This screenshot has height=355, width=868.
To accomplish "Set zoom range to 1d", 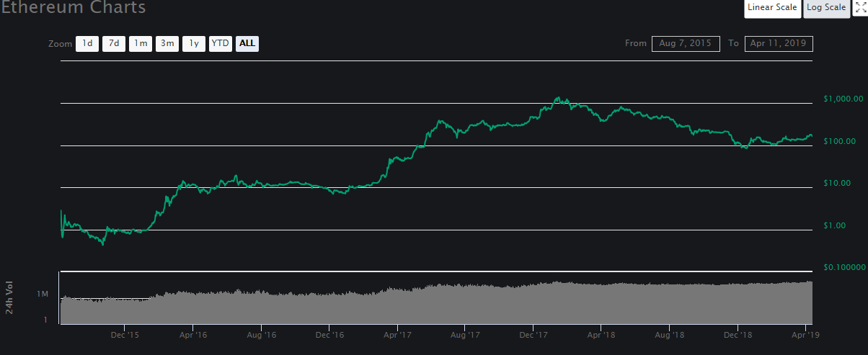I will pos(87,43).
